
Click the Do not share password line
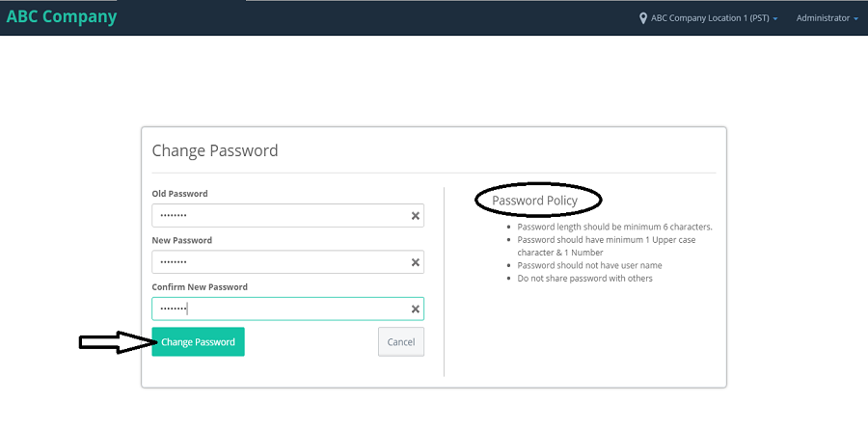tap(585, 279)
